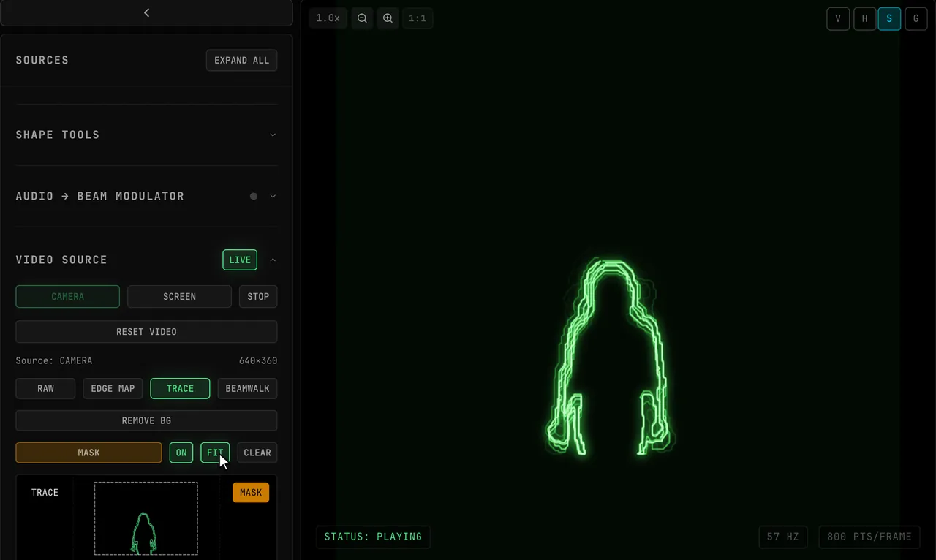This screenshot has width=936, height=560.
Task: Collapse the VIDEO SOURCE section chevron
Action: pos(273,260)
